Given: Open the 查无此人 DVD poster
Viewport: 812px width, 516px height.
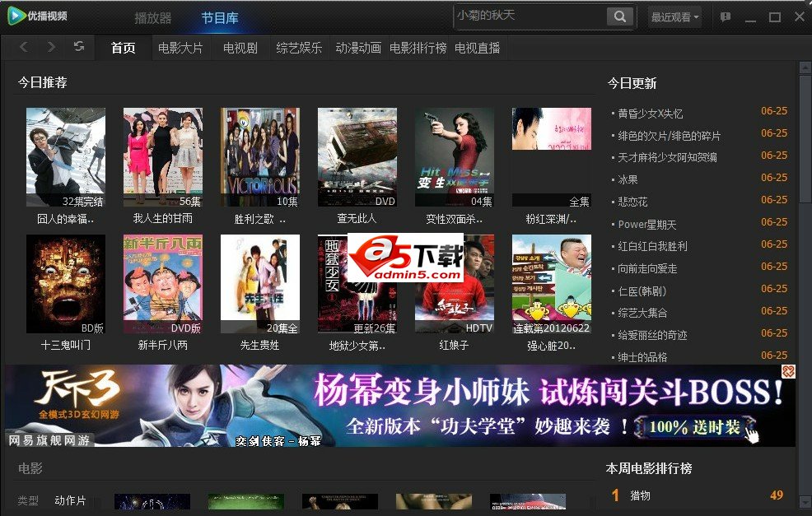Looking at the screenshot, I should point(357,157).
